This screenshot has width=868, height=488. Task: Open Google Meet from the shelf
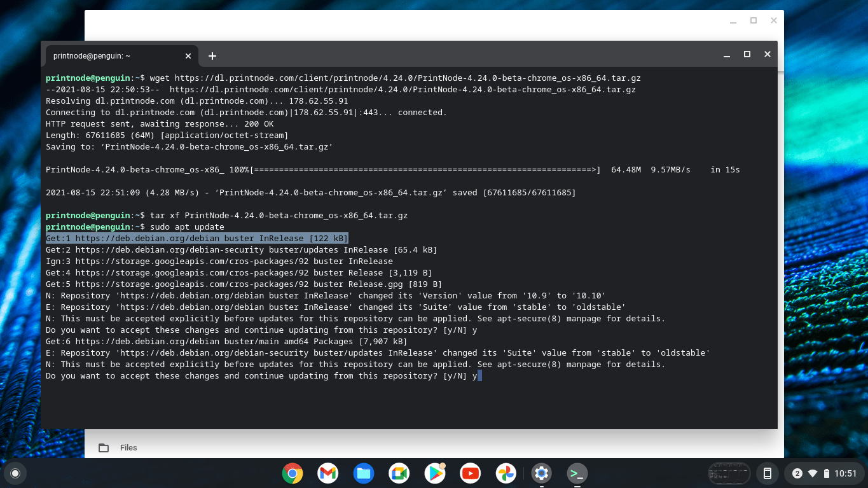[399, 473]
